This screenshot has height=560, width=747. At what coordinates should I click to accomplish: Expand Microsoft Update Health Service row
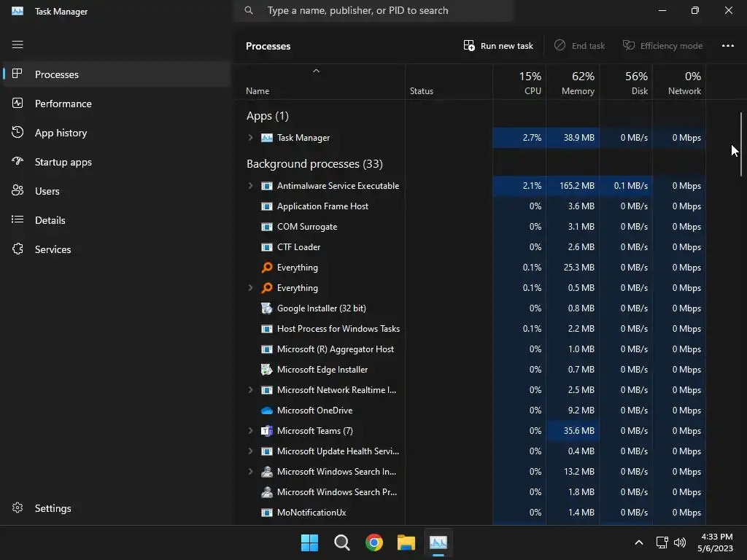click(x=251, y=451)
